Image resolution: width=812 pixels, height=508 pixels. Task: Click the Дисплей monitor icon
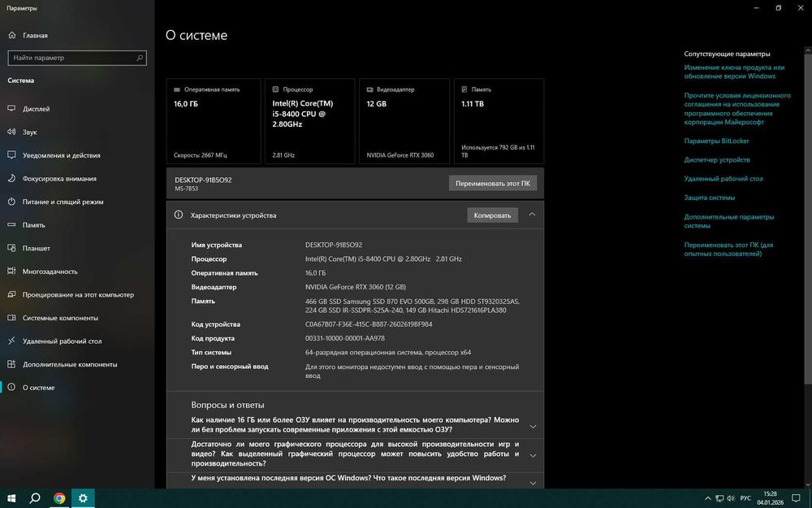click(x=11, y=109)
